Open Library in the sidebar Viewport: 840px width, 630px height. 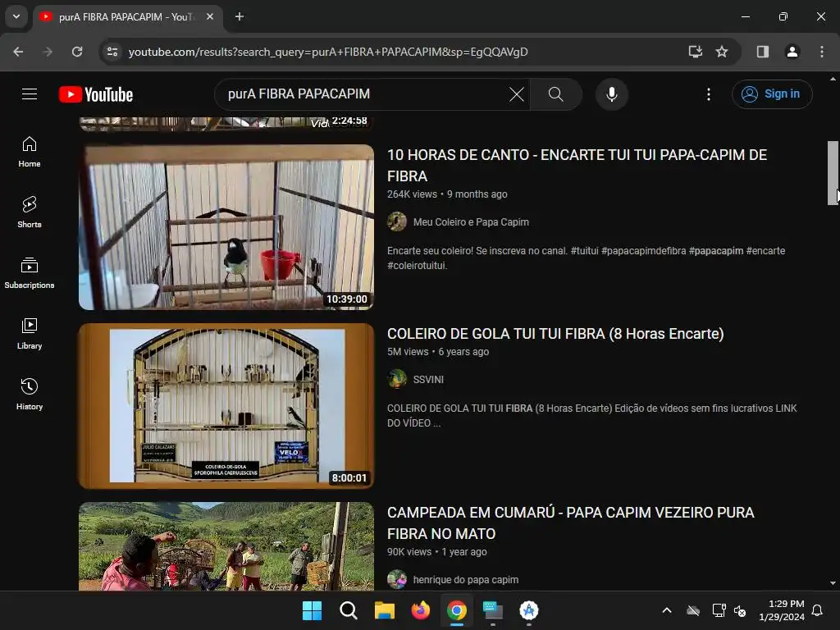(x=30, y=334)
